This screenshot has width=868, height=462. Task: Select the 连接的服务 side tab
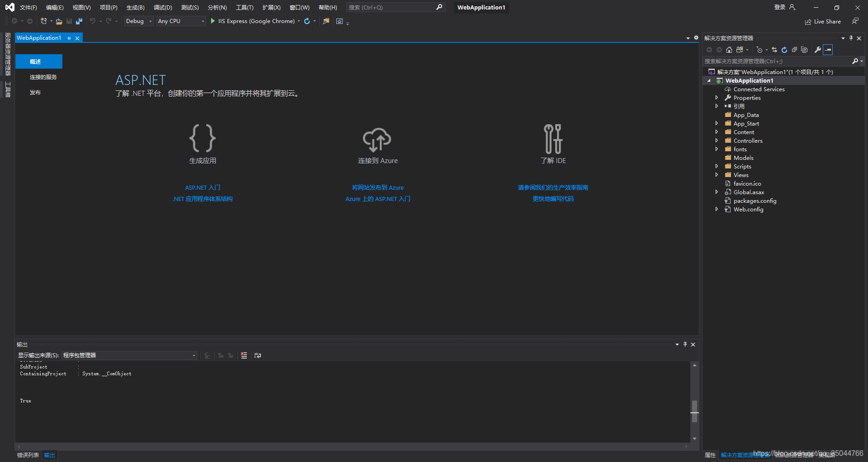click(x=43, y=77)
